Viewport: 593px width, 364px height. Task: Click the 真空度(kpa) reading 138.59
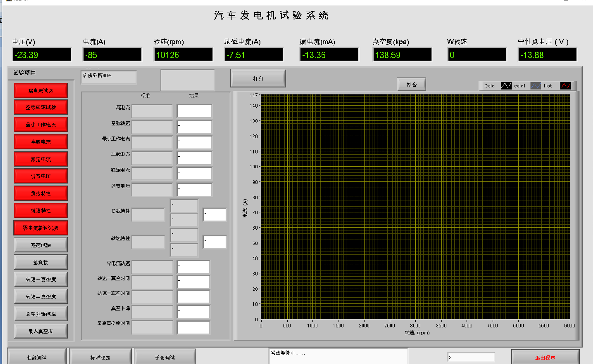pos(402,55)
